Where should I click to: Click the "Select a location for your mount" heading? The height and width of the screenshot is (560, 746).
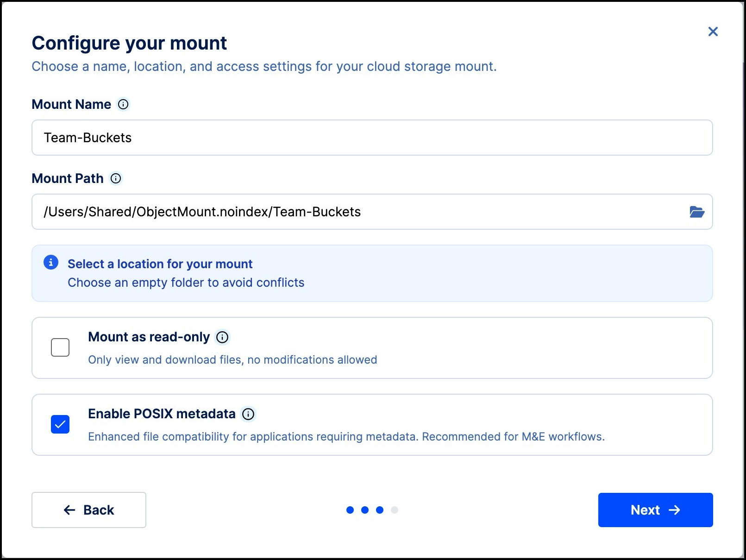[160, 264]
